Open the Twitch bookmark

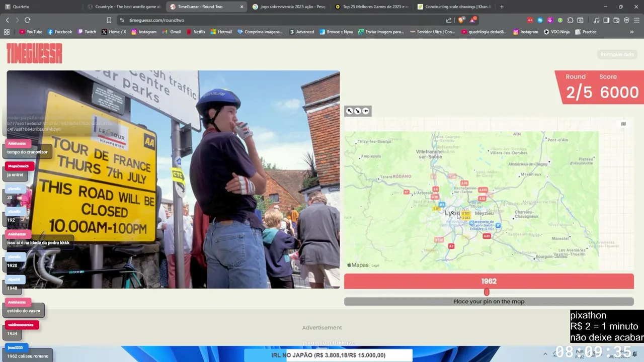(87, 32)
